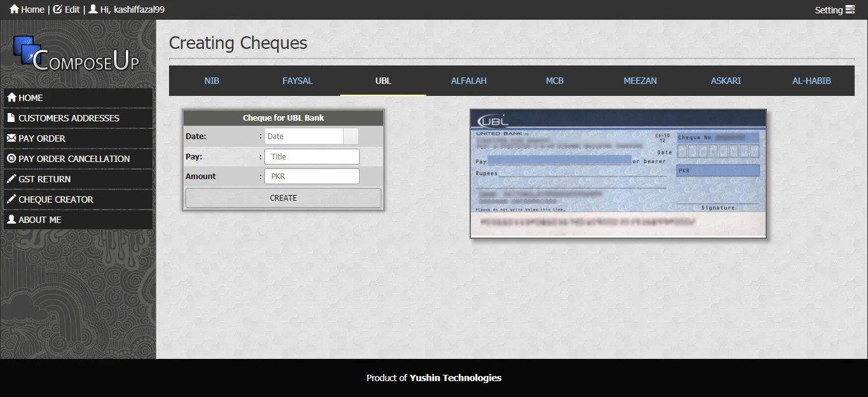The height and width of the screenshot is (397, 868).
Task: Click the user profile icon beside Hi, kashiffazal99
Action: coord(93,10)
